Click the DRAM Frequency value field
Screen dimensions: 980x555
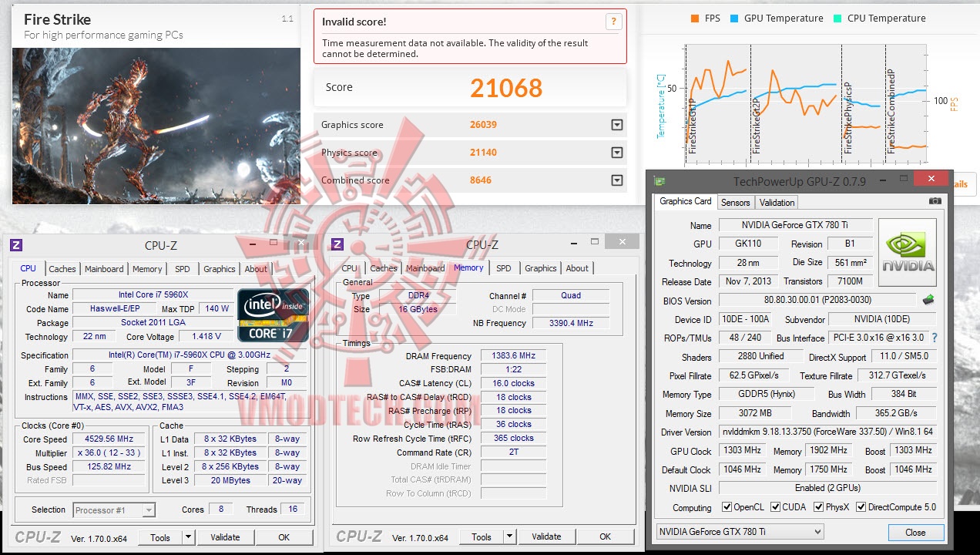514,356
